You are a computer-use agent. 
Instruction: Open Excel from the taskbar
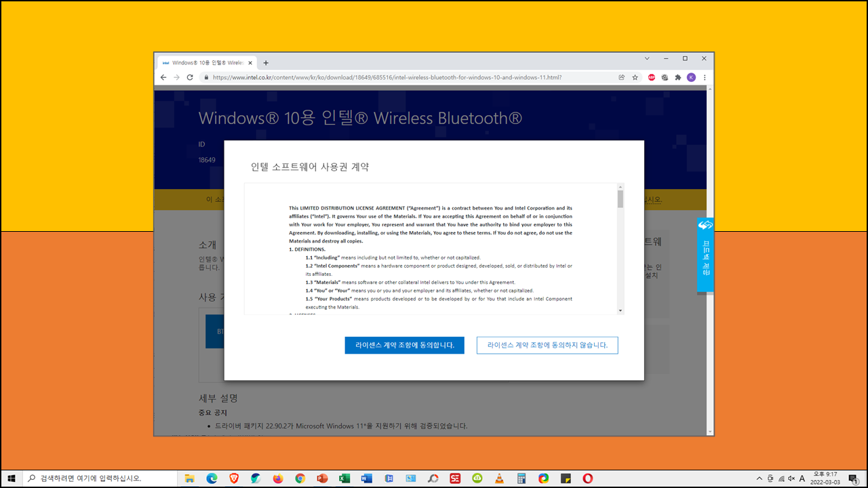344,479
